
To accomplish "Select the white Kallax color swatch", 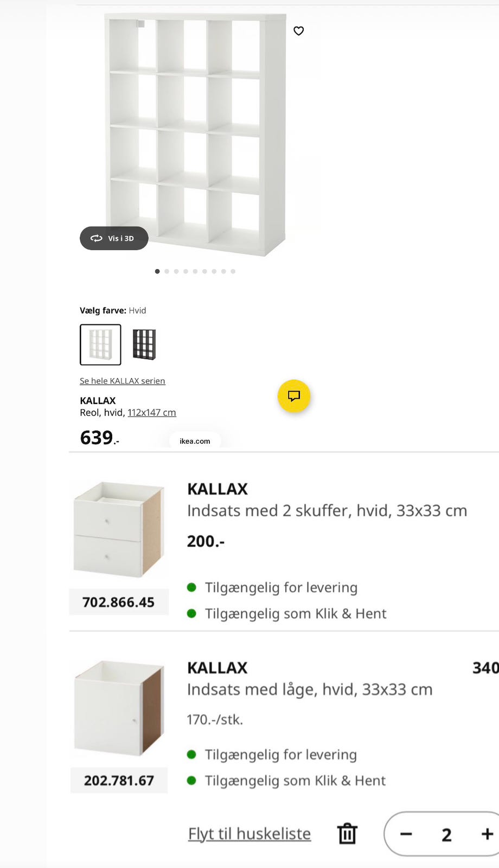I will (100, 344).
